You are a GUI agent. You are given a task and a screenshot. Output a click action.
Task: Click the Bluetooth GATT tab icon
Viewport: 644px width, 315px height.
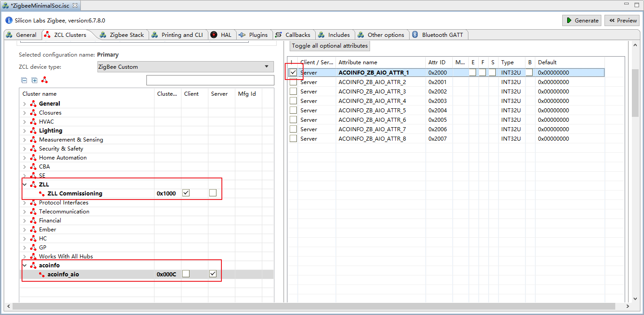point(415,35)
